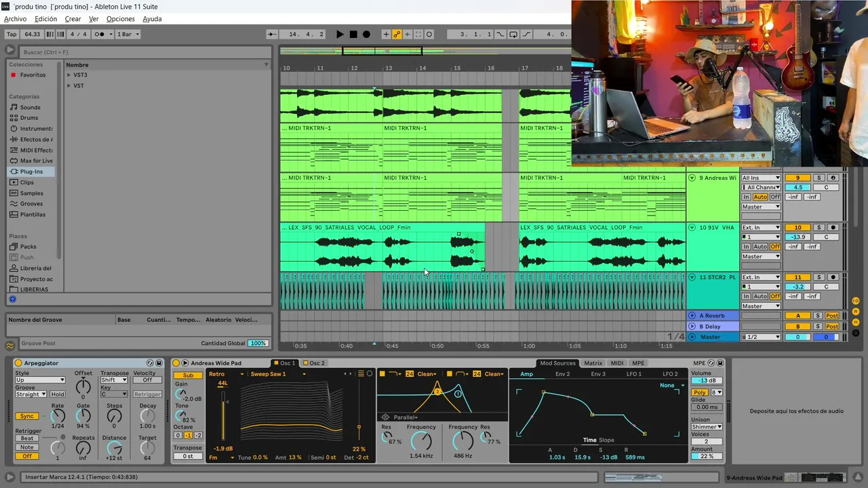Toggle the Clip view play icon bottom-left
868x488 pixels.
(9, 477)
